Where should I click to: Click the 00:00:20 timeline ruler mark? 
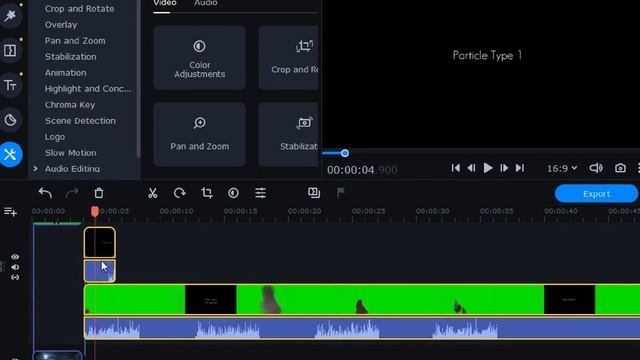click(304, 211)
